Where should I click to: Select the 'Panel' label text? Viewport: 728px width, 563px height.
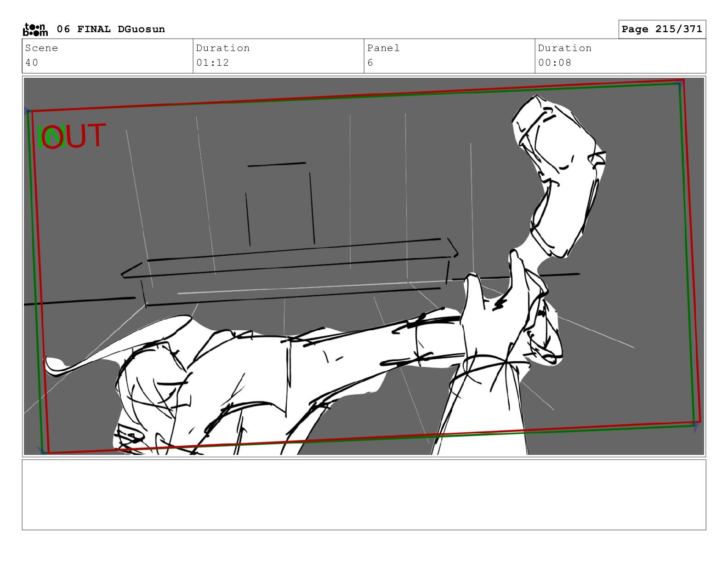(x=383, y=48)
